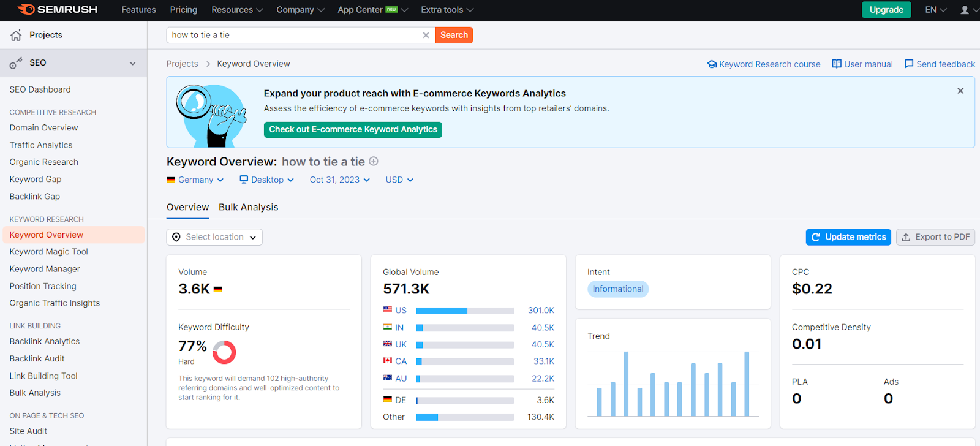Image resolution: width=980 pixels, height=446 pixels.
Task: Click the green Upgrade button
Action: [x=886, y=10]
